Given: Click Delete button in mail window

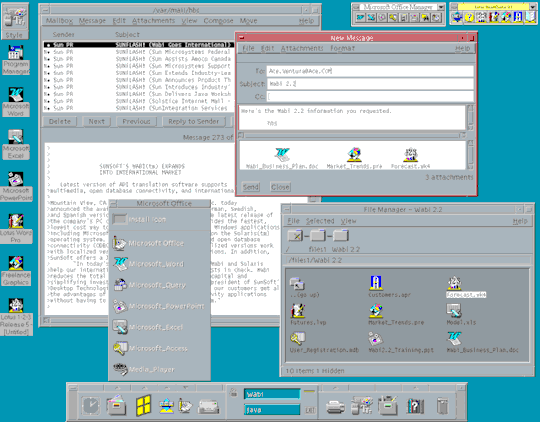Looking at the screenshot, I should [60, 121].
